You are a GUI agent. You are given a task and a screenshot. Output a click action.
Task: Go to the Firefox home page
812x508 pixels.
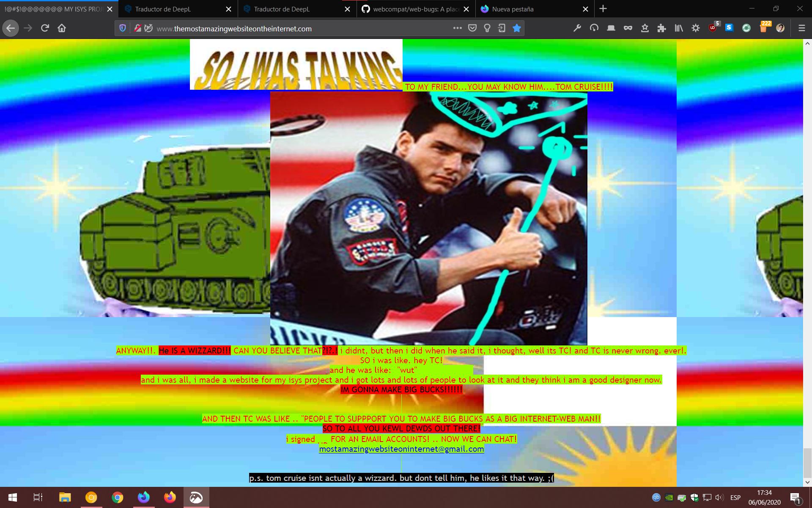tap(62, 28)
